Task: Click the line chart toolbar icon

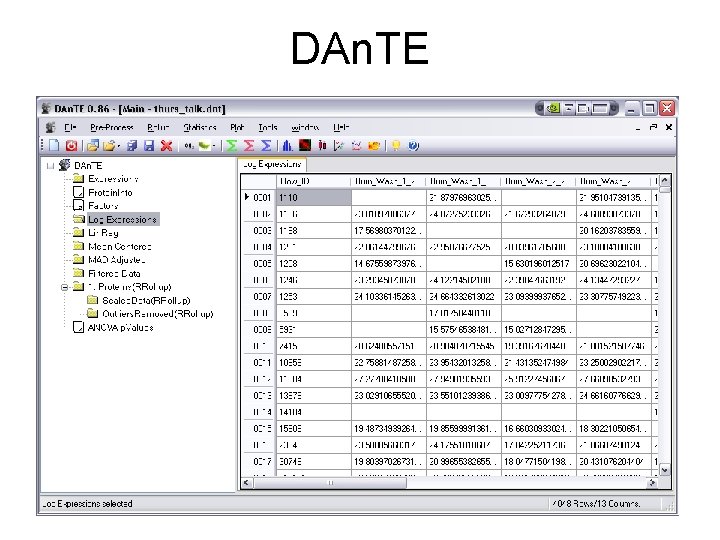Action: tap(356, 146)
